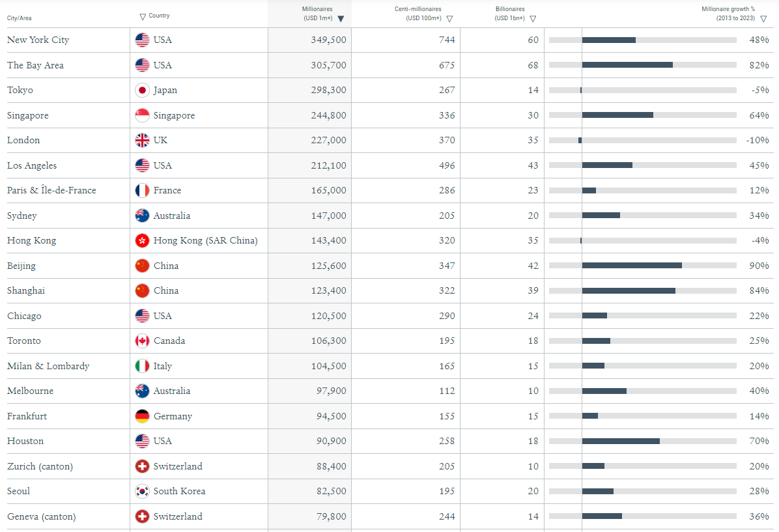This screenshot has width=779, height=532.
Task: Click the Germany flag beside Frankfurt
Action: tap(142, 416)
